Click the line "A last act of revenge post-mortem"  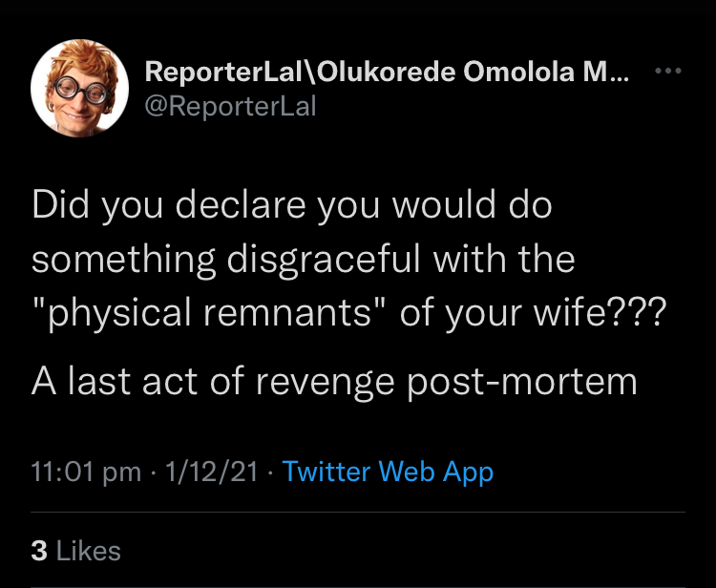point(334,382)
